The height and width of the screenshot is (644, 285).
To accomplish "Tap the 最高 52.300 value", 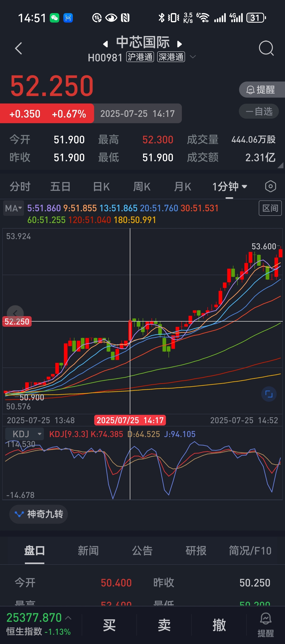I will (x=158, y=139).
